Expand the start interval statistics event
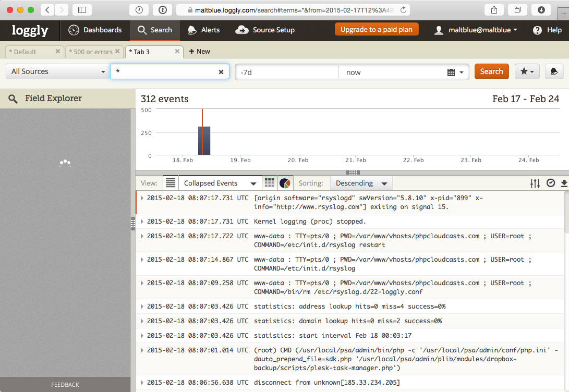The width and height of the screenshot is (569, 392). tap(142, 335)
